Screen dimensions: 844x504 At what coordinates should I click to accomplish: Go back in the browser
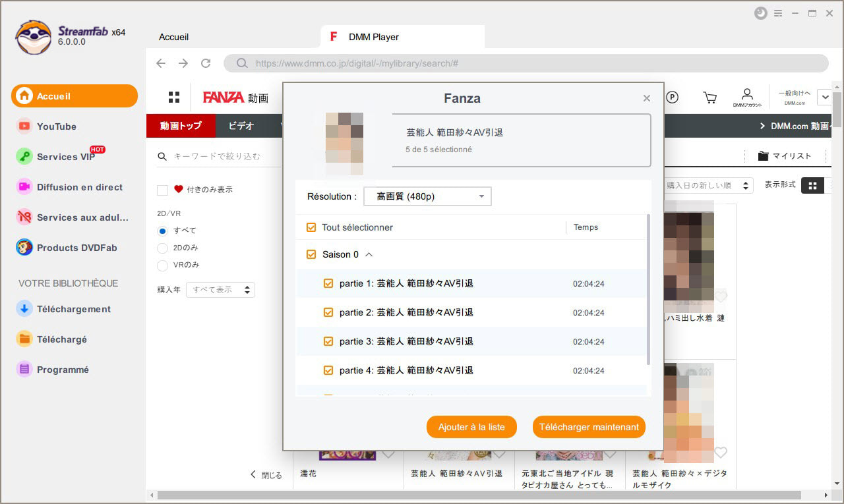161,63
